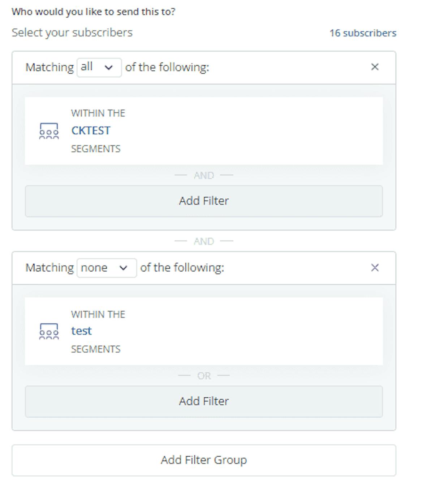
Task: Click the OR label above the second Add Filter button
Action: point(204,376)
